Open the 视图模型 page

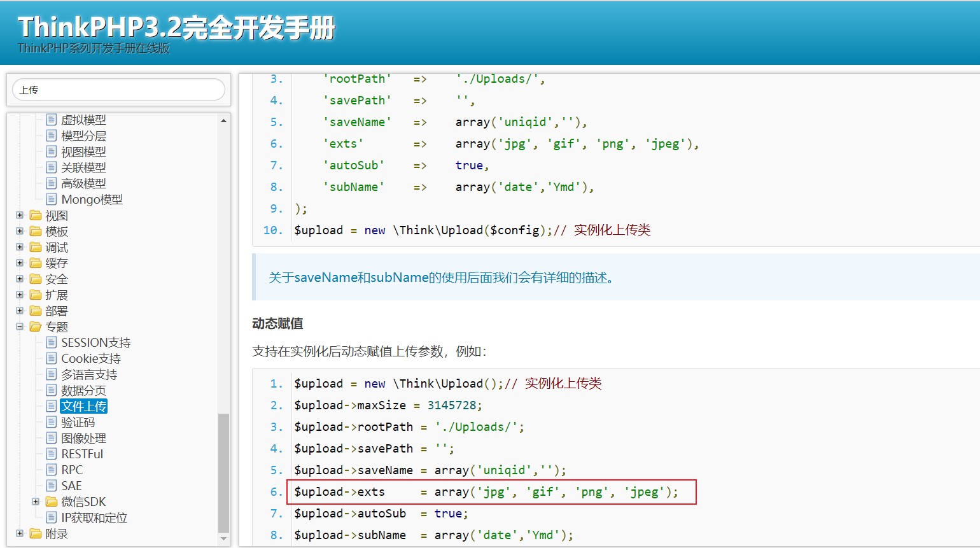coord(83,151)
